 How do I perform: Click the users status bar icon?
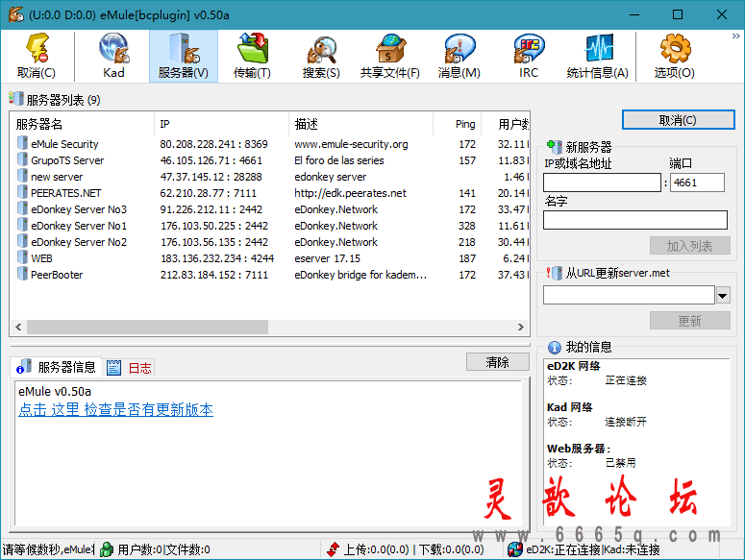(107, 549)
